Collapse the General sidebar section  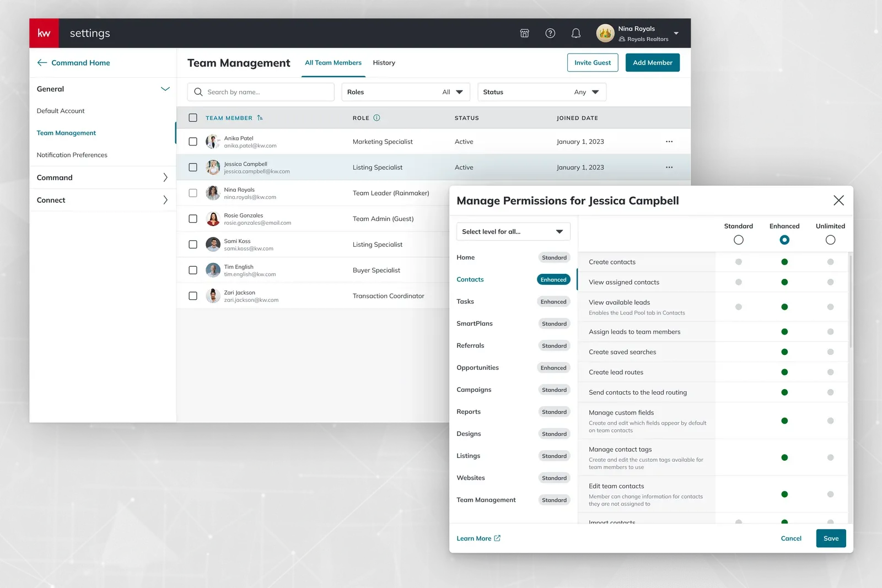pyautogui.click(x=165, y=89)
